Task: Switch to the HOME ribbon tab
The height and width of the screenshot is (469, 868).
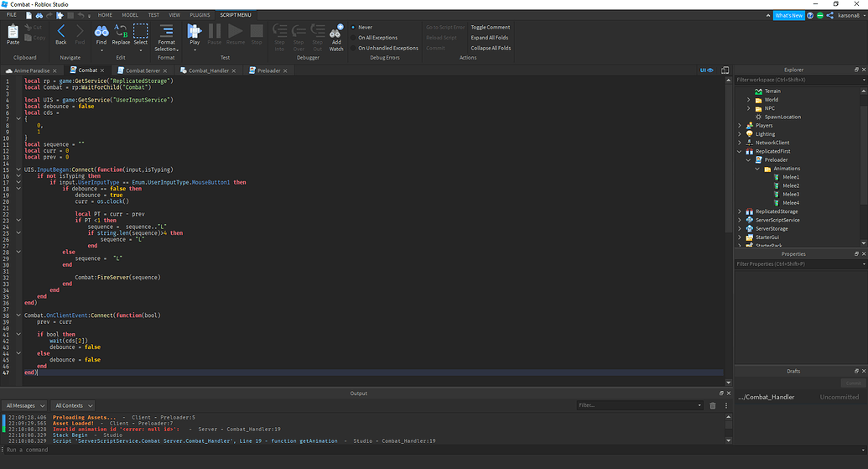Action: click(x=105, y=15)
